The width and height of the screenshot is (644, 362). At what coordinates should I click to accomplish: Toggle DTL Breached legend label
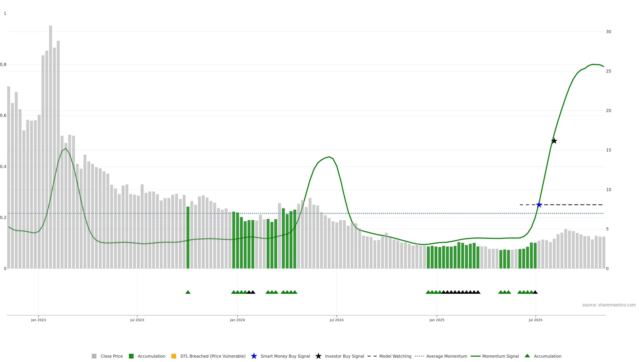pyautogui.click(x=213, y=356)
